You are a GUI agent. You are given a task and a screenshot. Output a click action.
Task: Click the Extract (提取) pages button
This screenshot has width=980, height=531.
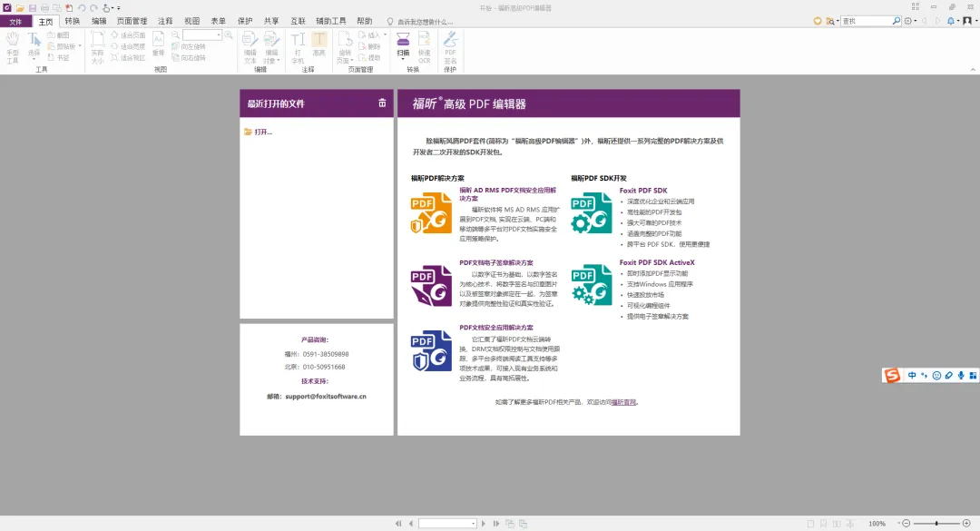[x=369, y=57]
